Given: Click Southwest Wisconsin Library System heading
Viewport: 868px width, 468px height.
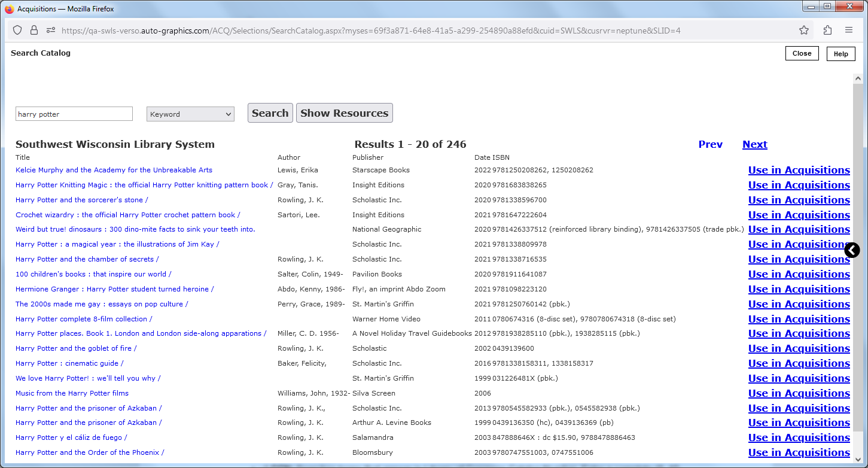Looking at the screenshot, I should click(115, 144).
